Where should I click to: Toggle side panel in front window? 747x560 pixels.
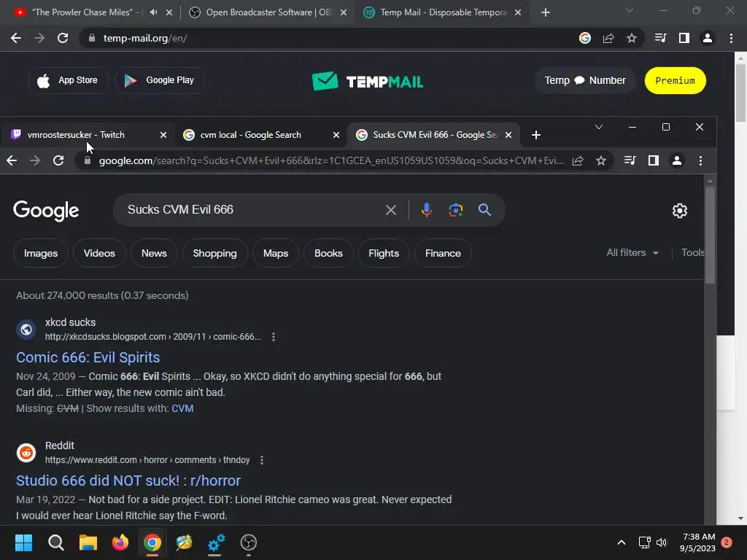tap(653, 160)
